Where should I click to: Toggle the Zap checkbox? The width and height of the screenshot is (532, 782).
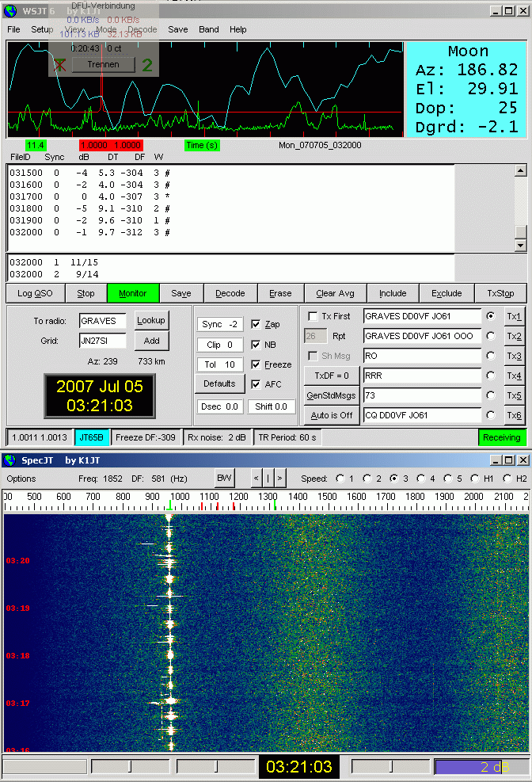[x=256, y=324]
